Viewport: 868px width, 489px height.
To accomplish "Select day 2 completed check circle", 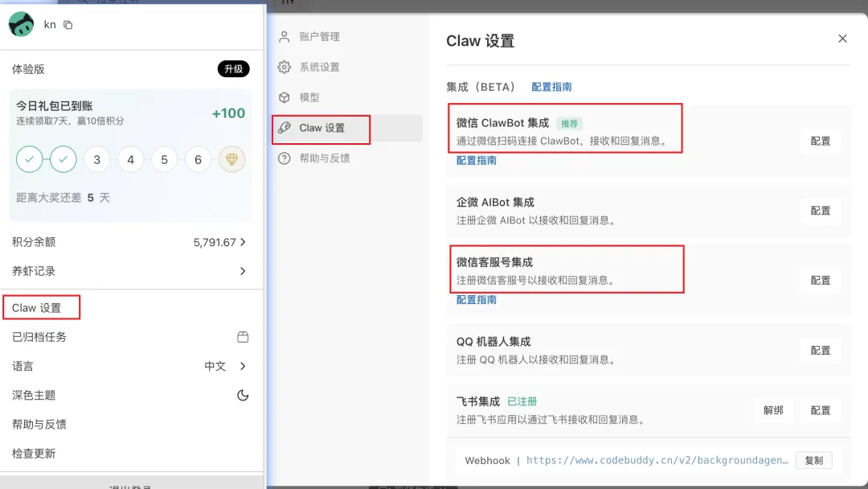I will click(63, 159).
